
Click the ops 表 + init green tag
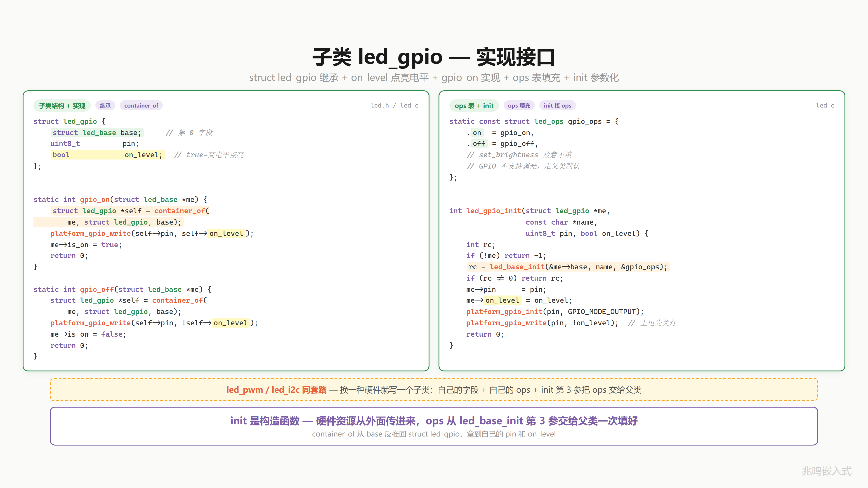point(474,106)
